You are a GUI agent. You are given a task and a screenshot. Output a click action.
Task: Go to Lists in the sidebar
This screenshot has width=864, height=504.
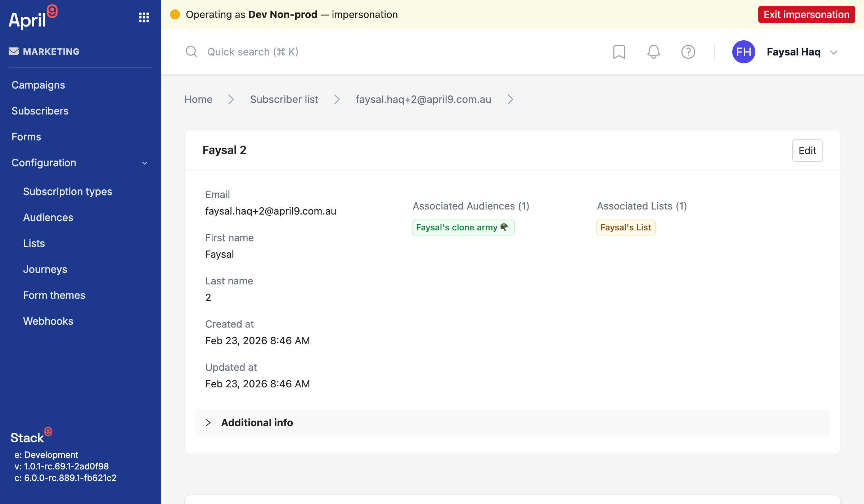tap(34, 243)
